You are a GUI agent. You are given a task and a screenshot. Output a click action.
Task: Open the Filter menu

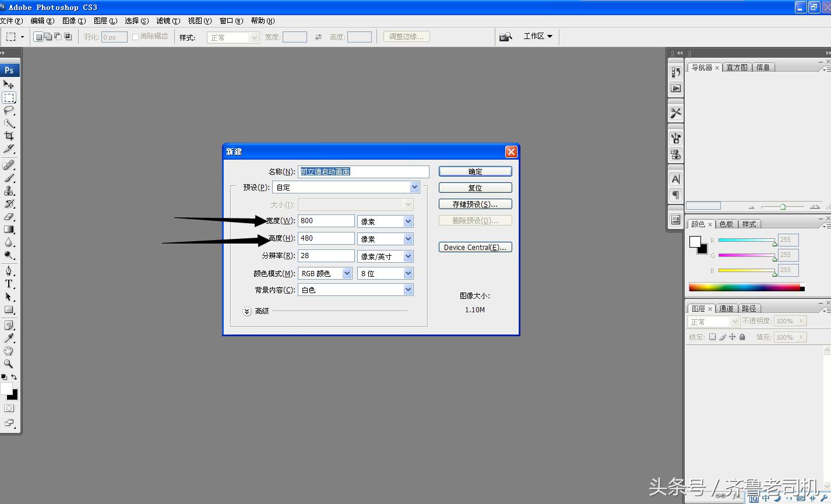(x=168, y=20)
